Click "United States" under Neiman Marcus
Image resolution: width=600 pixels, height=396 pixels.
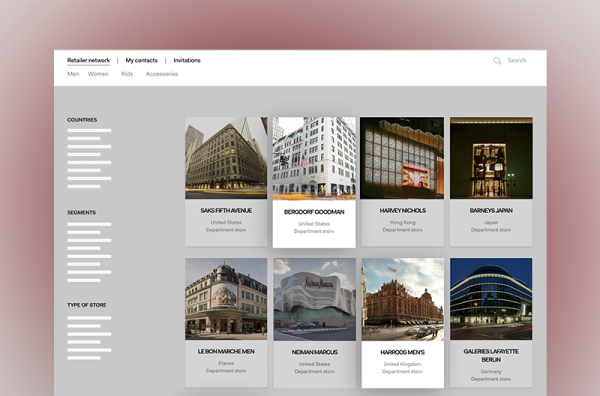click(315, 364)
